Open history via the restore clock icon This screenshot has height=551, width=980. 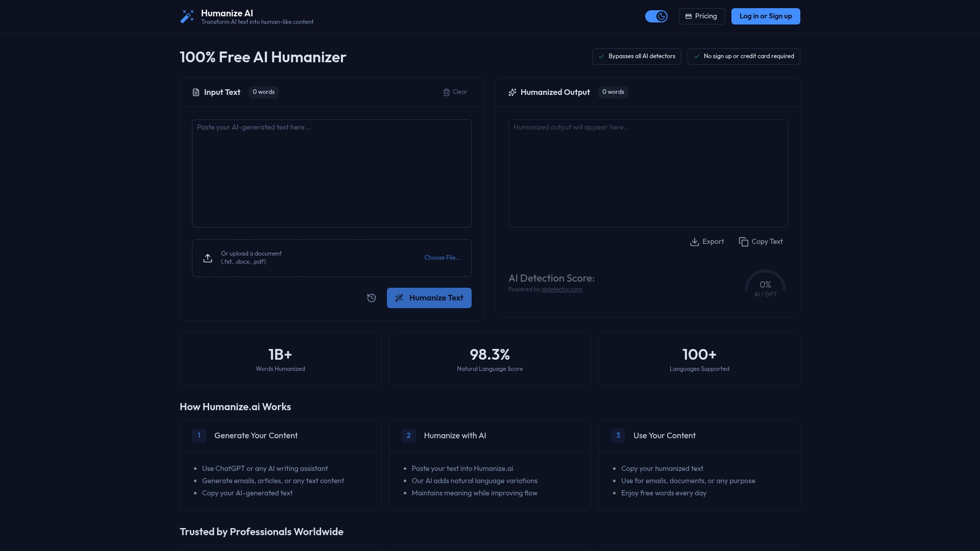pyautogui.click(x=371, y=297)
